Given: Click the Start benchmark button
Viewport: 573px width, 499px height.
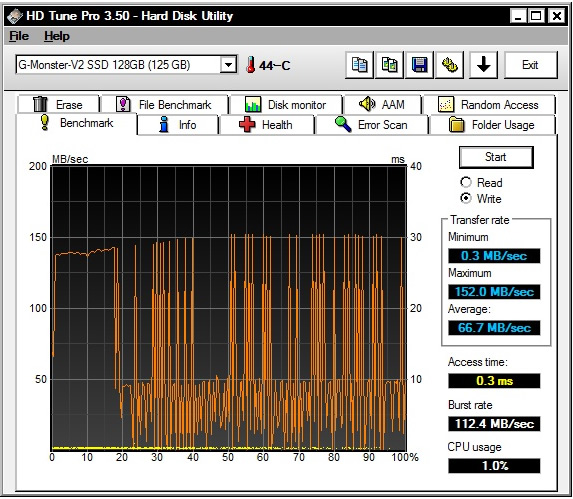Looking at the screenshot, I should 496,157.
